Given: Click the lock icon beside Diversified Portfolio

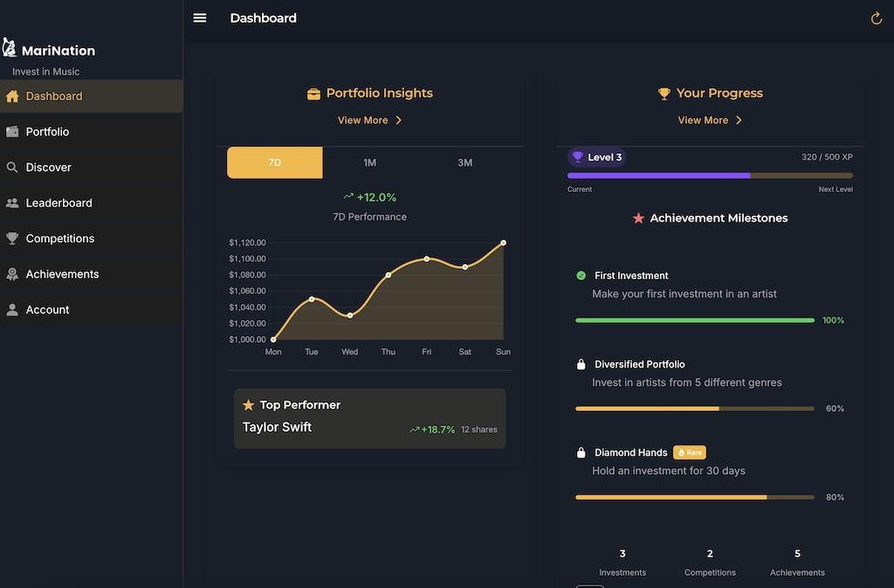Looking at the screenshot, I should [581, 364].
